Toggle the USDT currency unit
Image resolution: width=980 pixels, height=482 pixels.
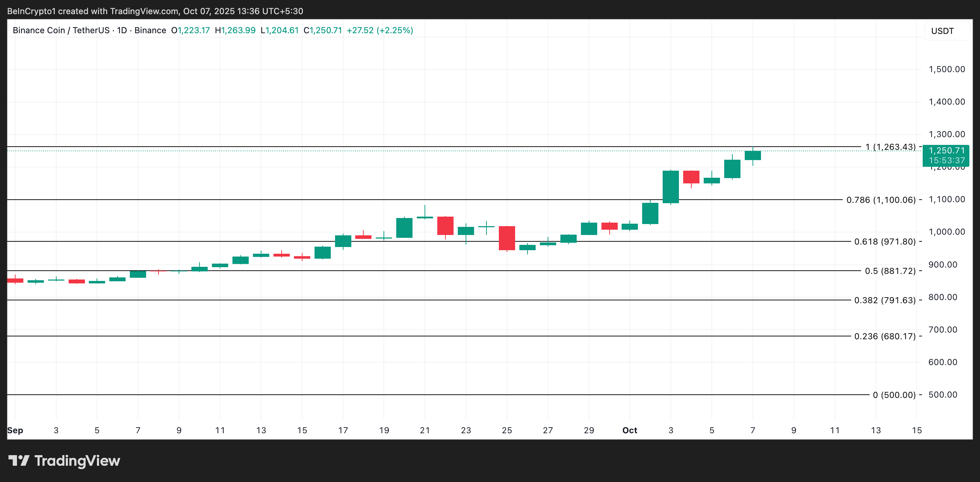[942, 30]
